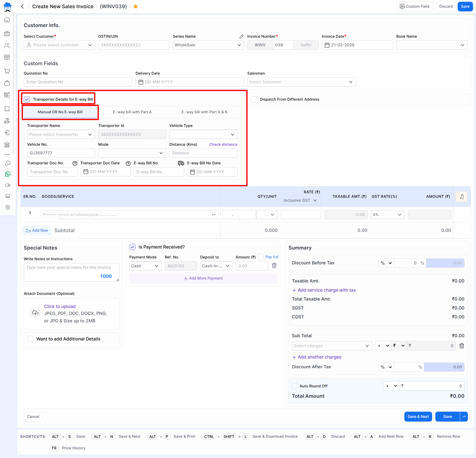476x458 pixels.
Task: Enable Dispatch From Different Address
Action: coord(254,99)
